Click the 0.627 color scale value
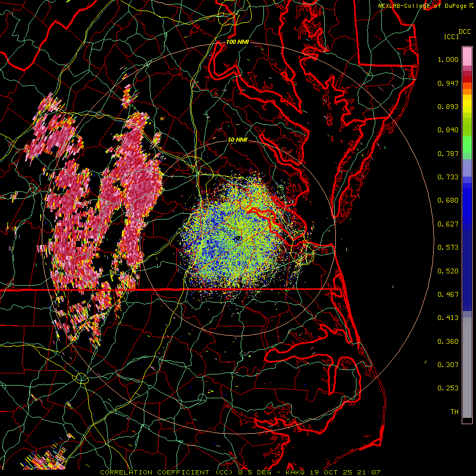The image size is (476, 476). point(448,224)
